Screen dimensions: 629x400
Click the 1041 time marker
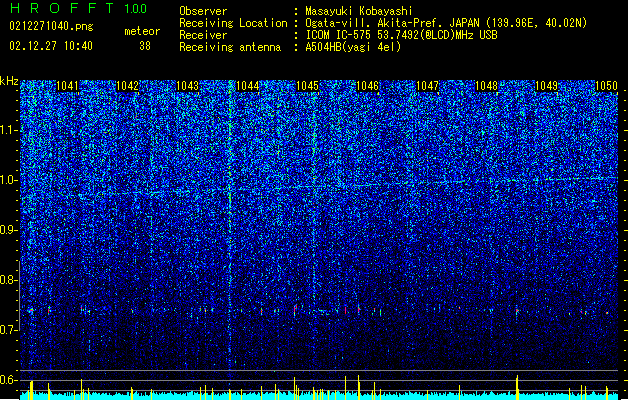pos(67,86)
